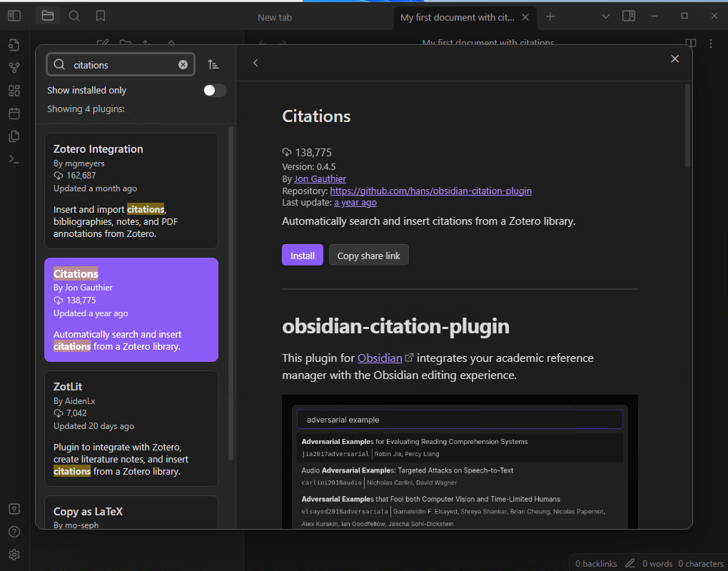Viewport: 728px width, 571px height.
Task: Click the plugin details scrollbar
Action: (x=687, y=126)
